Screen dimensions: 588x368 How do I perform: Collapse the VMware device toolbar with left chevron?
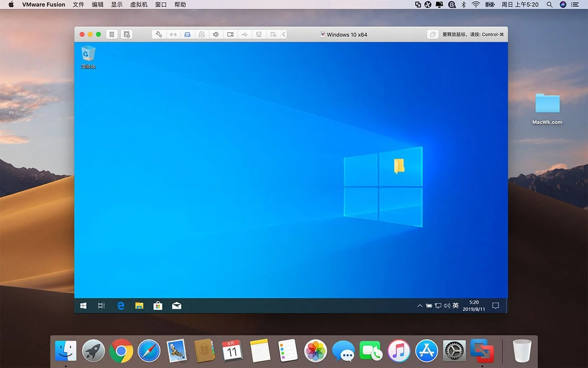click(284, 34)
